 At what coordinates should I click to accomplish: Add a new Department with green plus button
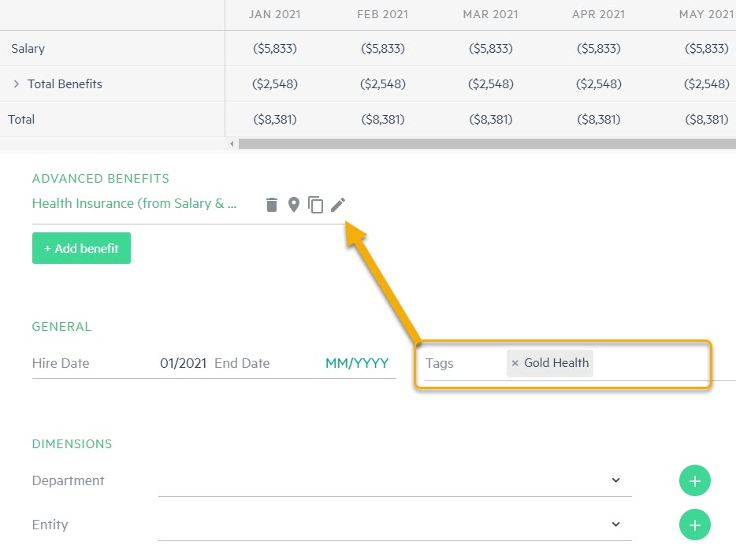coord(694,480)
